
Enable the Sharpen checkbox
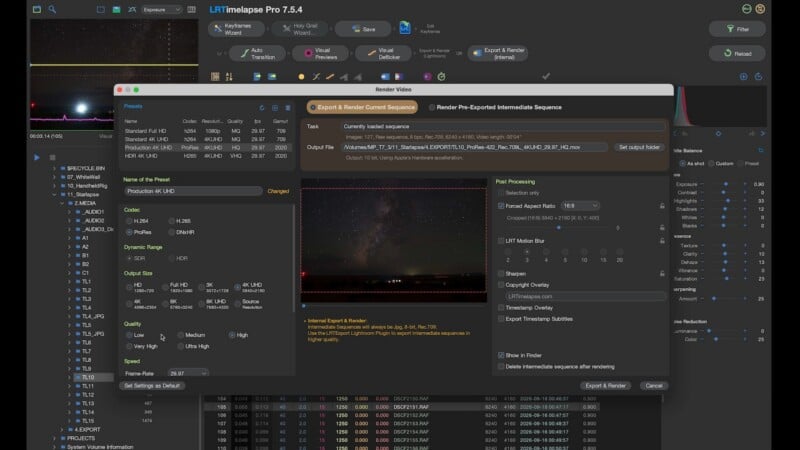501,273
